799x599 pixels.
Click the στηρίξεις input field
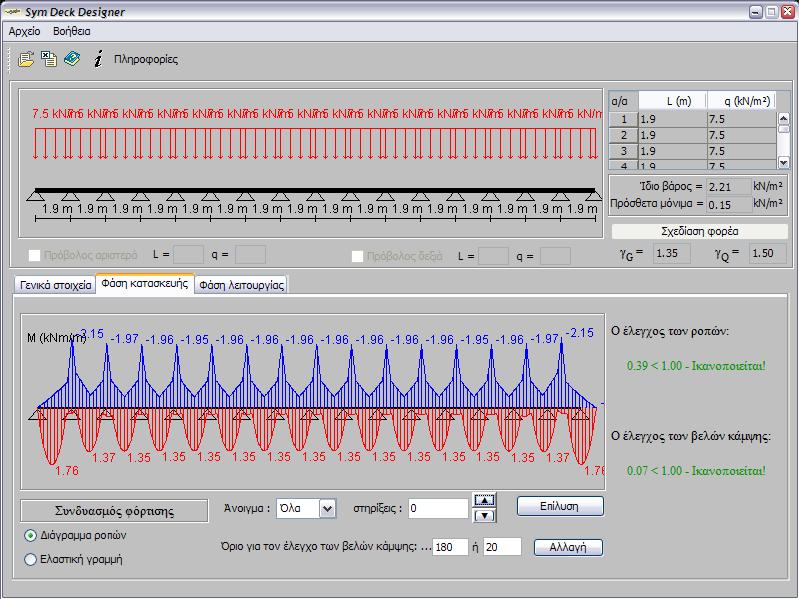tap(438, 508)
